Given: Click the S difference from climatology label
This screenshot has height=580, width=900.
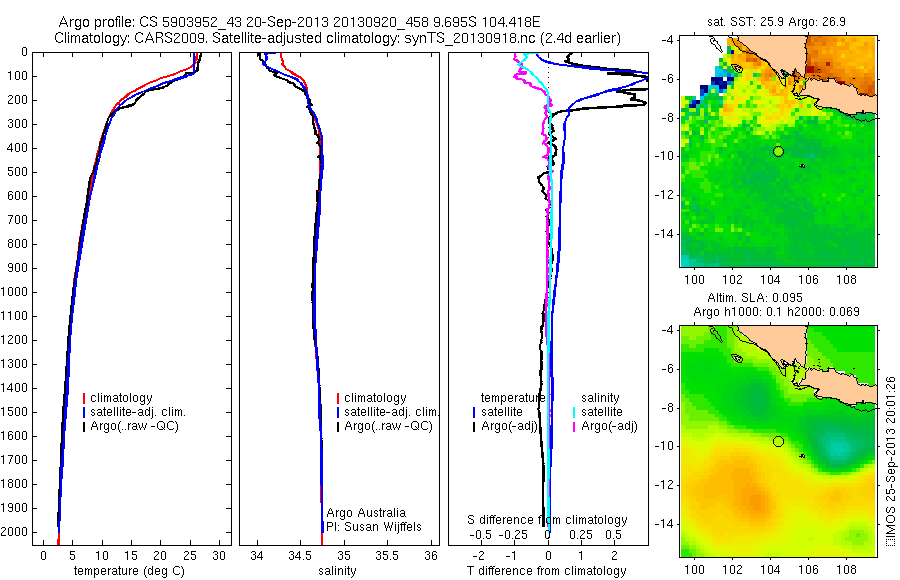Looking at the screenshot, I should tap(547, 520).
